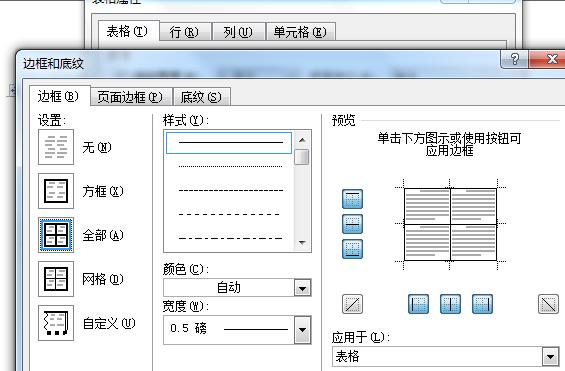This screenshot has width=565, height=371.
Task: Click the style list scroll up arrow
Action: click(302, 140)
